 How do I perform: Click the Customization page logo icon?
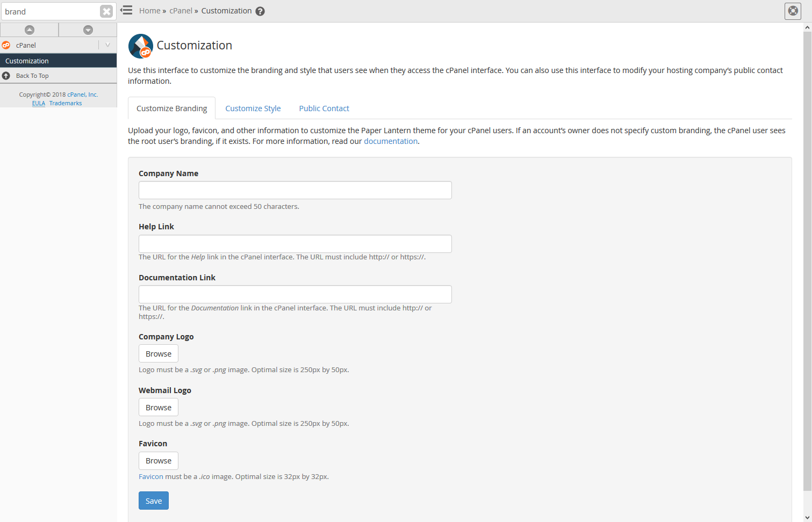pos(140,46)
